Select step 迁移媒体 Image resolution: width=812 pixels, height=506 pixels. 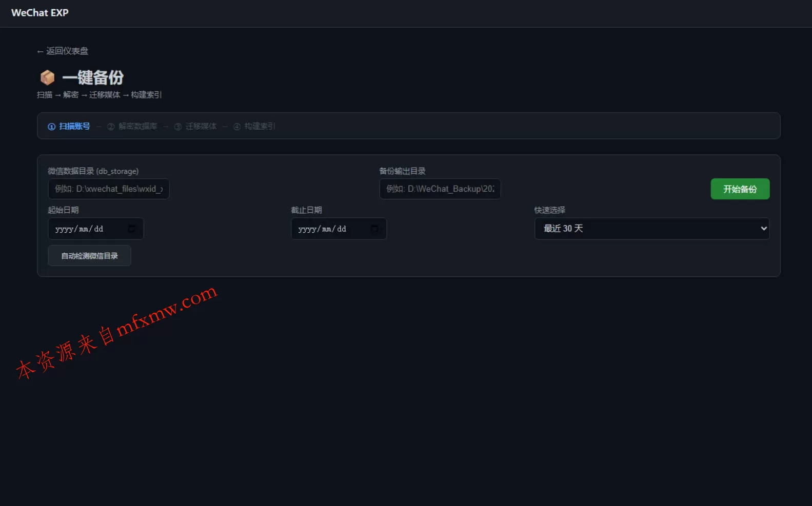coord(195,126)
